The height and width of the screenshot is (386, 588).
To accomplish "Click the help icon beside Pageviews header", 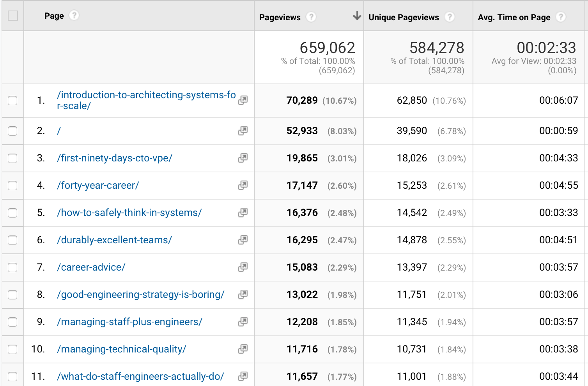I will click(x=311, y=17).
